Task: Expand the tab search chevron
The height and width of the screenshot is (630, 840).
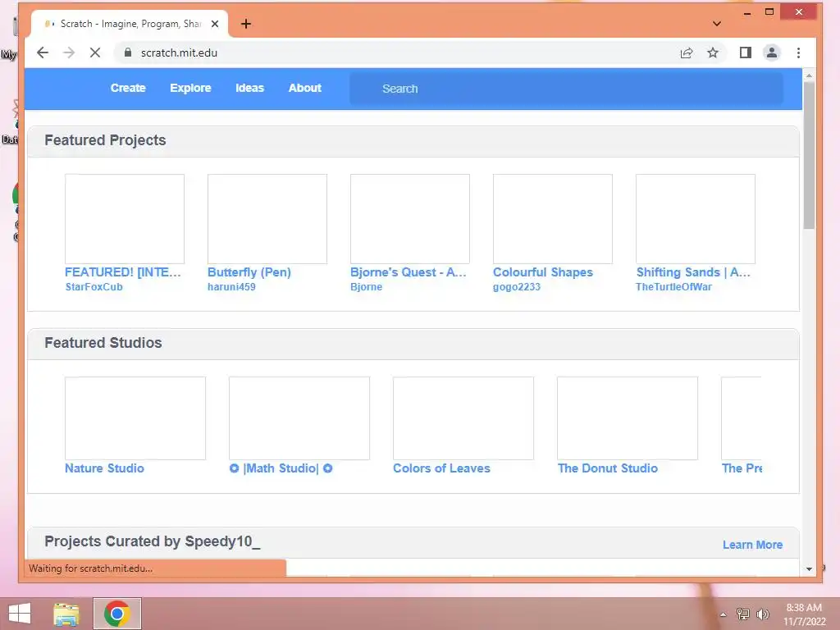Action: tap(717, 24)
